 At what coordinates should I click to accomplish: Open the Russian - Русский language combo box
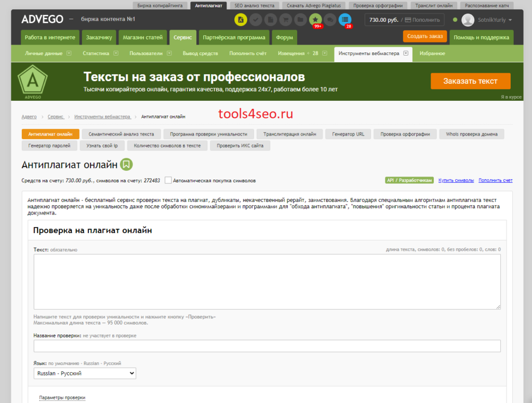tap(85, 373)
